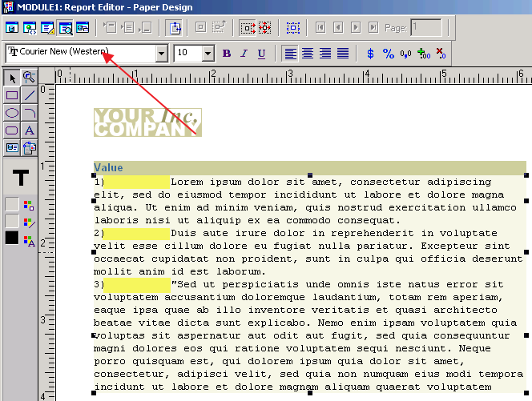Click the Page number input field

coord(425,27)
